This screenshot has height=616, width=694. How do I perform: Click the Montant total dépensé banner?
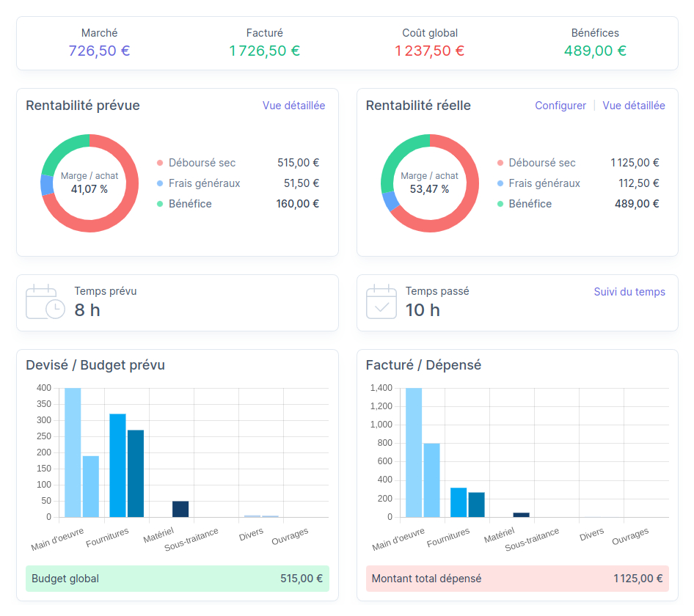(518, 579)
